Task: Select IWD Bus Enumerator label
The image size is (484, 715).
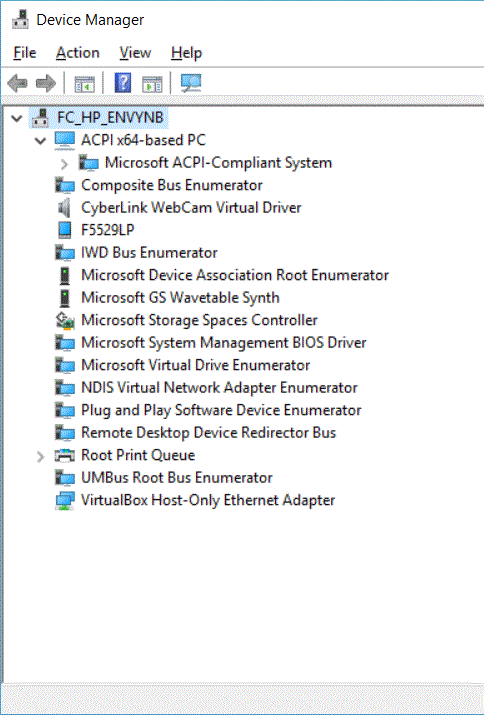Action: click(149, 253)
